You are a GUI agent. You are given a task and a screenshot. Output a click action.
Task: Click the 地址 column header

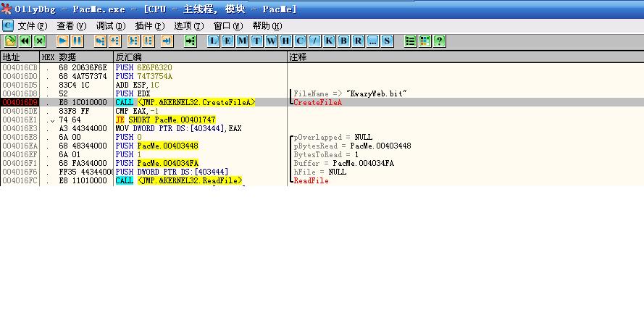coord(20,57)
